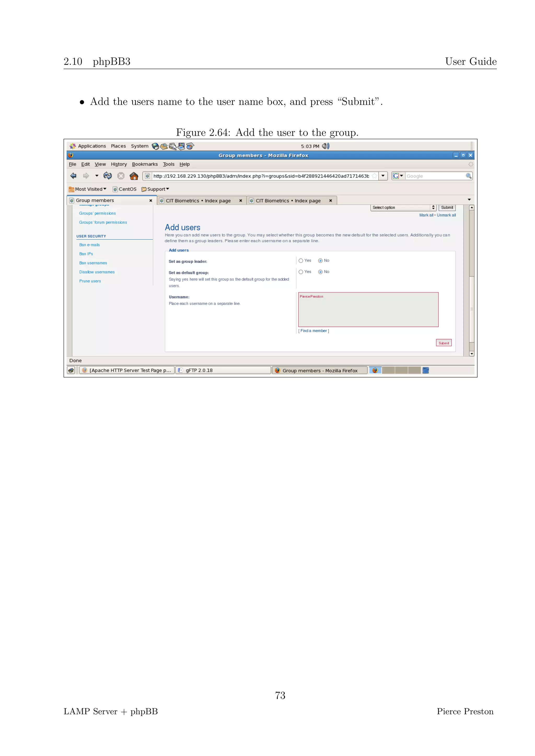Click the trash icon in the bottom panel
The image size is (535, 756).
click(426, 370)
